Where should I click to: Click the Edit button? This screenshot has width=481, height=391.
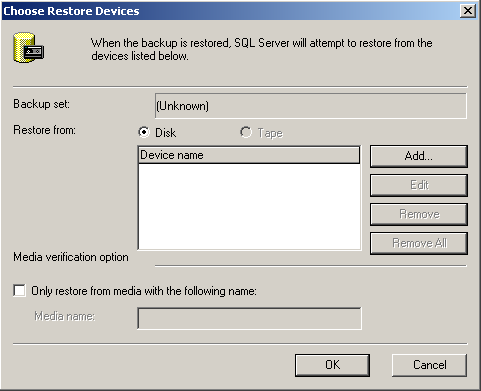[419, 185]
